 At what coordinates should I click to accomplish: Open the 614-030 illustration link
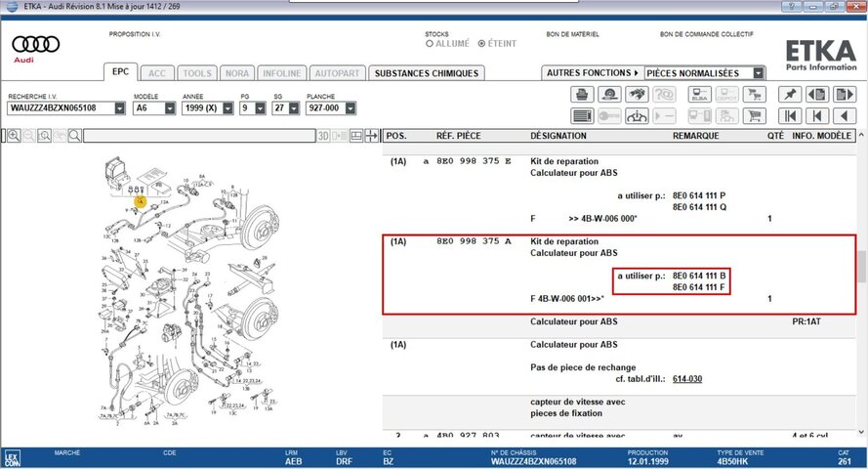[x=687, y=379]
